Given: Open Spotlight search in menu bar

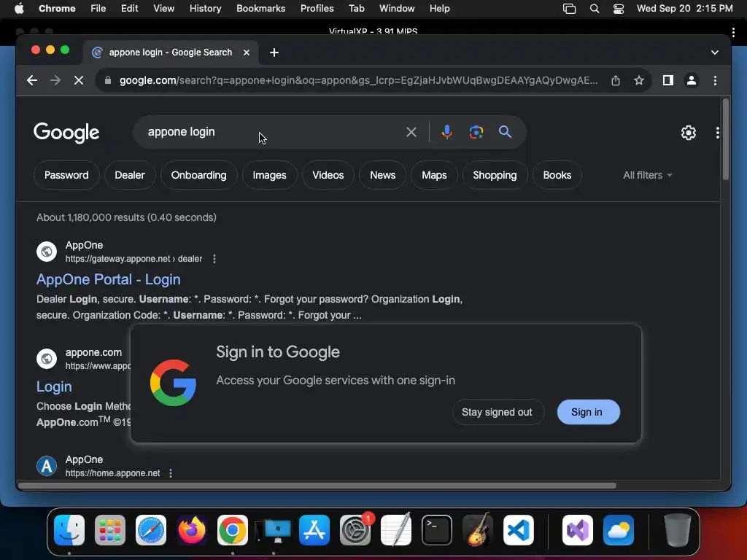Looking at the screenshot, I should point(594,9).
